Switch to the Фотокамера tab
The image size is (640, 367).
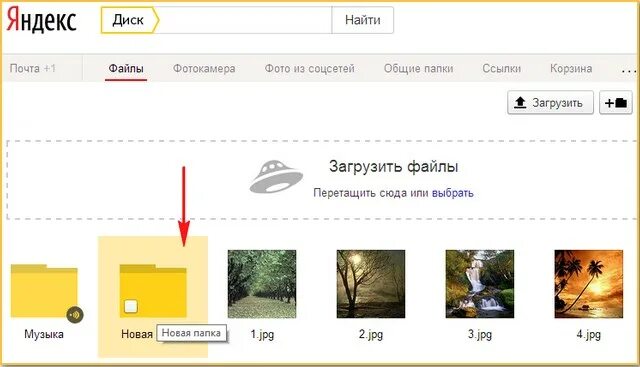[x=204, y=68]
